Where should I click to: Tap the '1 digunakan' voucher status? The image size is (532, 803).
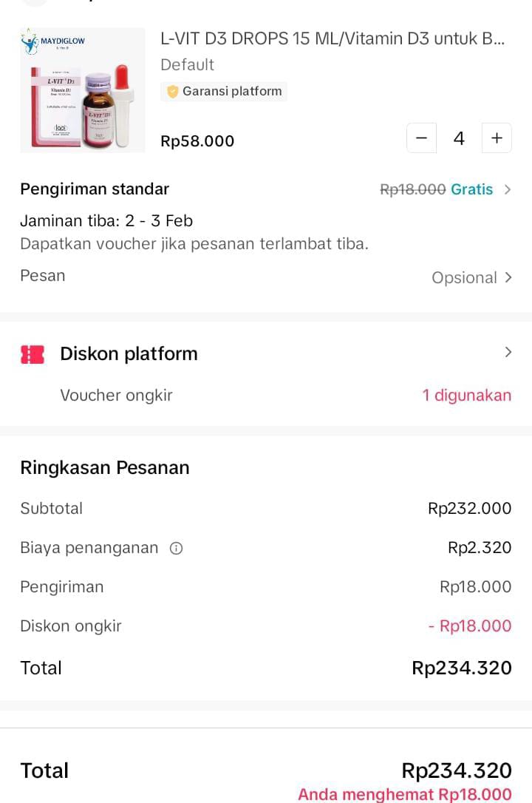click(x=466, y=395)
